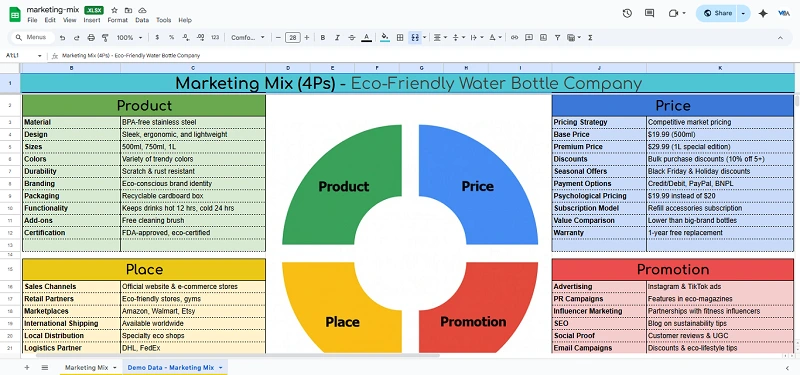Open the Gemini sparkle icon

coord(763,13)
